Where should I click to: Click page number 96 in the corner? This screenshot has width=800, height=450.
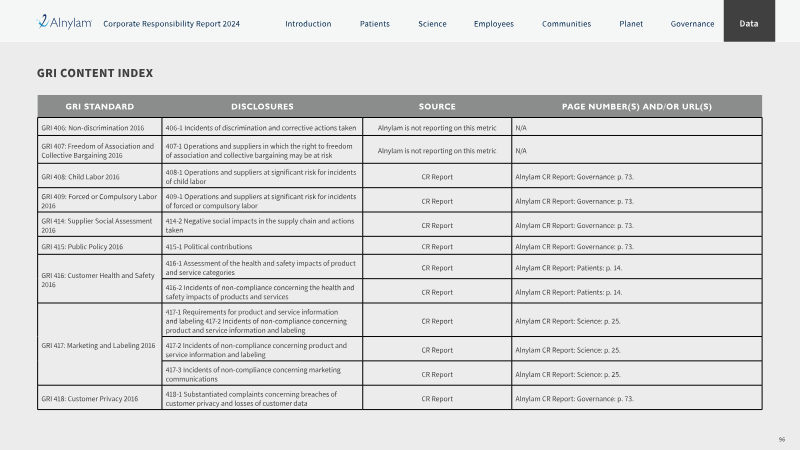tap(782, 439)
